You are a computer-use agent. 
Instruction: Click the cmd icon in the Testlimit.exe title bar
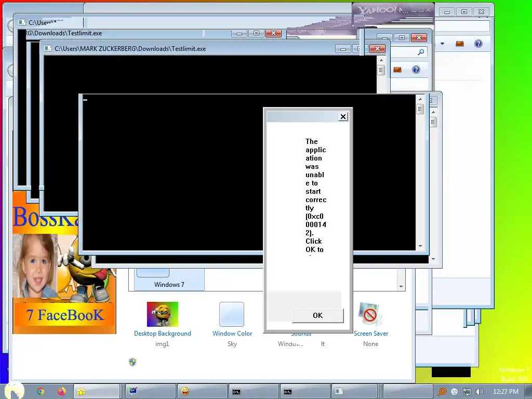coord(48,48)
